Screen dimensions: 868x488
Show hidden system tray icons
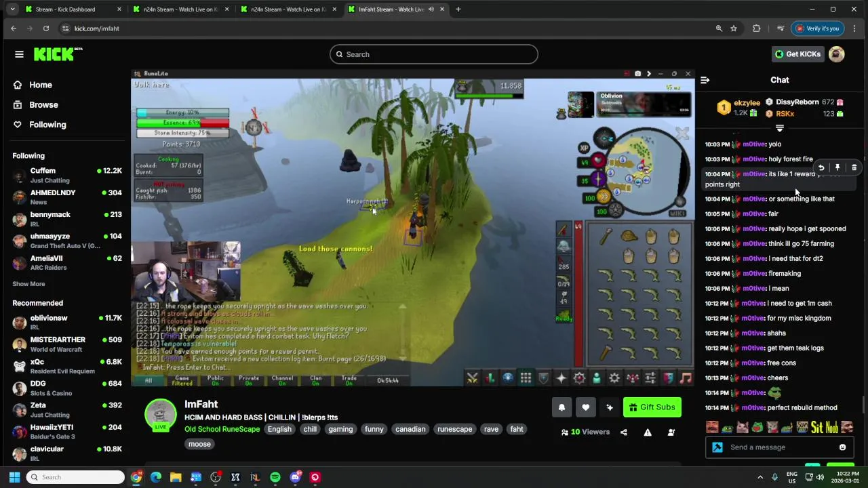pyautogui.click(x=760, y=477)
